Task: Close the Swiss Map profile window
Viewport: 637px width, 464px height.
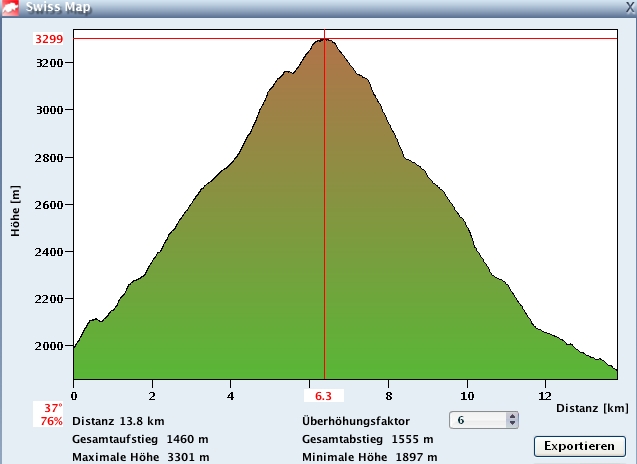Action: coord(628,7)
